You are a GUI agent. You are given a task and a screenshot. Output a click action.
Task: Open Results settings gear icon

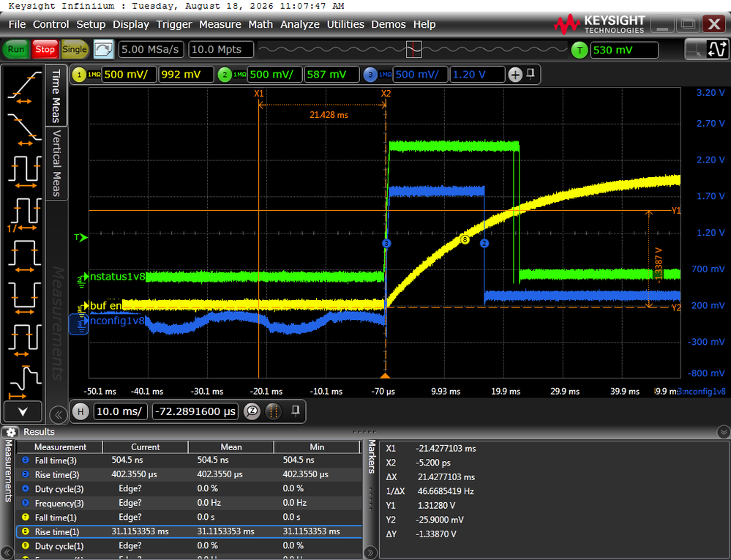(x=11, y=432)
